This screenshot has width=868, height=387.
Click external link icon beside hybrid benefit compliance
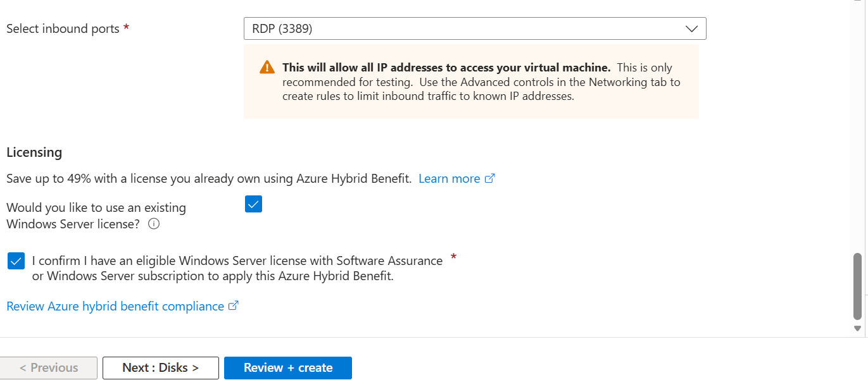click(233, 306)
